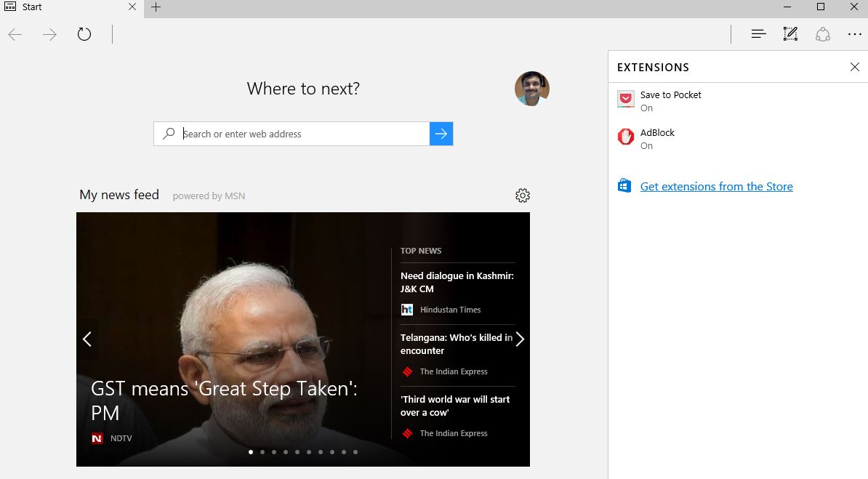The height and width of the screenshot is (479, 868).
Task: Open news feed settings gear
Action: pyautogui.click(x=522, y=196)
